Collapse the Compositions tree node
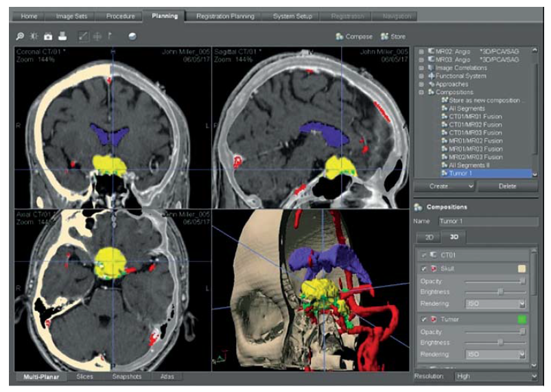The width and height of the screenshot is (551, 392). 421,91
